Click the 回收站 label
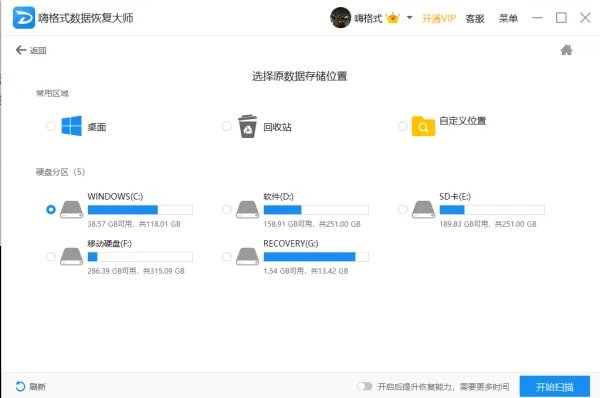Viewport: 600px width, 398px height. 277,127
